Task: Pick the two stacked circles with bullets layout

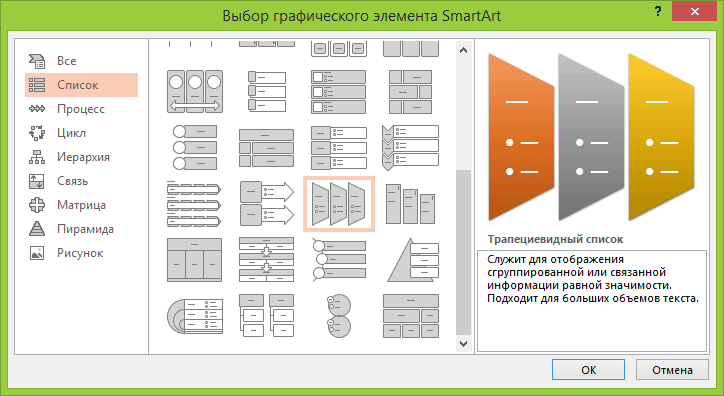Action: tap(339, 316)
